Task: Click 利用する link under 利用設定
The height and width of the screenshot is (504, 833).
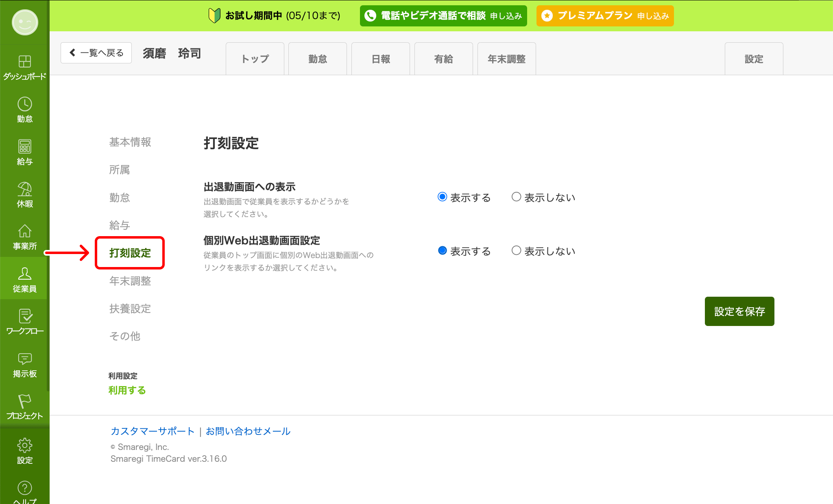Action: pos(127,390)
